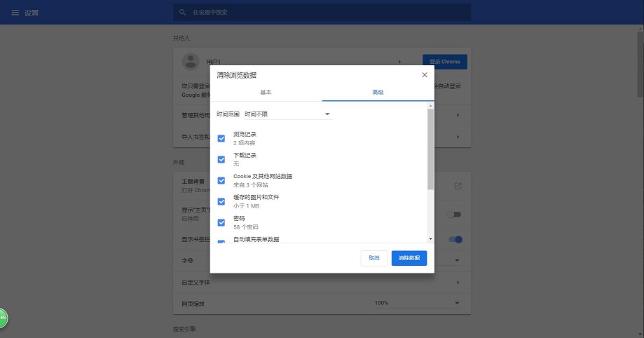The height and width of the screenshot is (338, 644).
Task: Click the user profile avatar icon
Action: (191, 62)
